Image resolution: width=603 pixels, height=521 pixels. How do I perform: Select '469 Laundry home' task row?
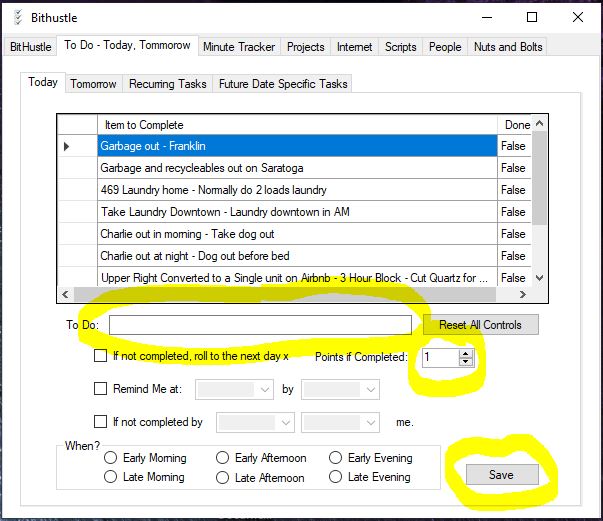297,190
